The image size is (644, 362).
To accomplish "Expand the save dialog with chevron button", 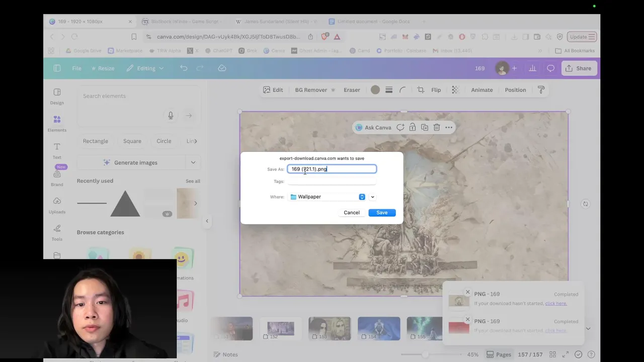I will pyautogui.click(x=372, y=197).
